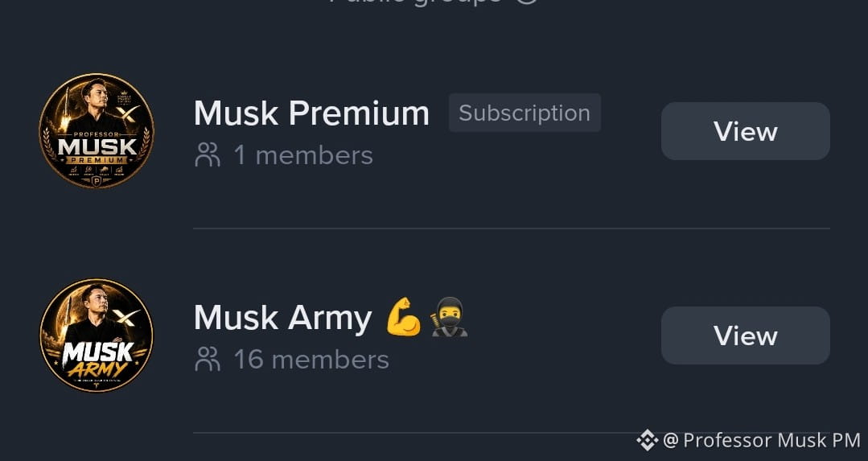Screen dimensions: 868x461
Task: Tap the ninja emoji
Action: (449, 316)
